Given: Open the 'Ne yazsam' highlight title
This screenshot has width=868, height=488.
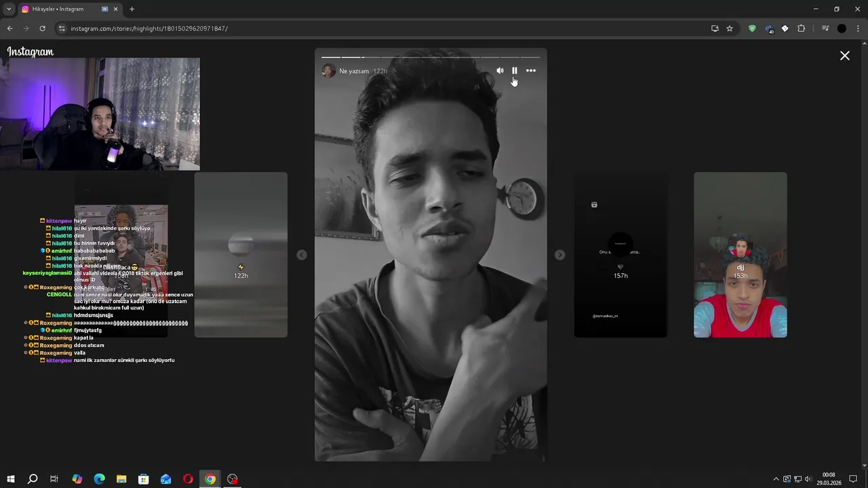Looking at the screenshot, I should 354,71.
